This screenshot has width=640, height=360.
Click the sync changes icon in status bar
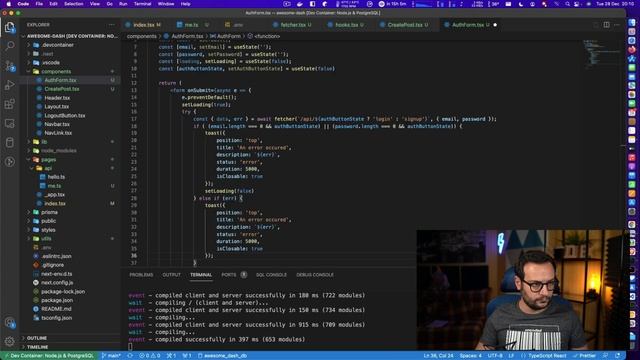130,356
